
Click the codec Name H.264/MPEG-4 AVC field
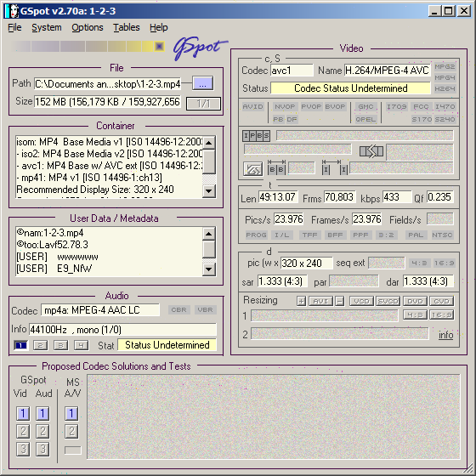[x=388, y=71]
